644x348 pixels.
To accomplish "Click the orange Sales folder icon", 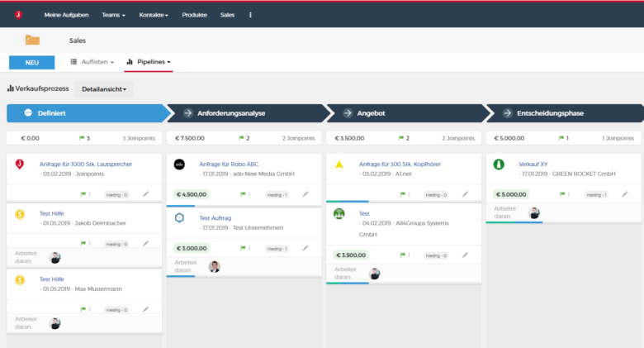I will click(x=32, y=40).
